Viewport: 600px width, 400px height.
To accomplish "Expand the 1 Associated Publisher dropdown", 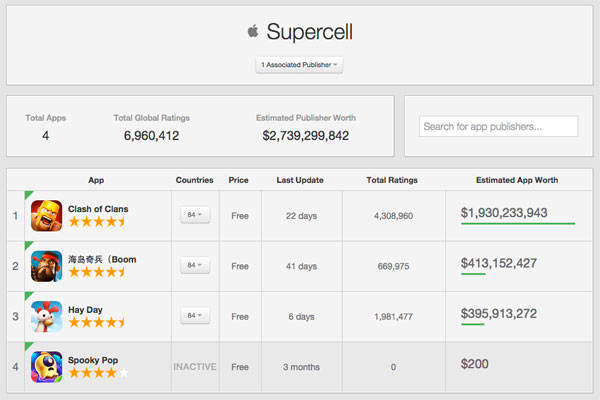I will 299,65.
